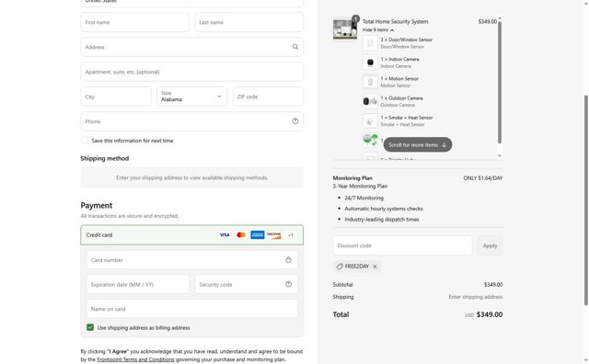Open the Smoke + Heat Sensor thumbnail
This screenshot has width=589, height=364.
point(370,120)
